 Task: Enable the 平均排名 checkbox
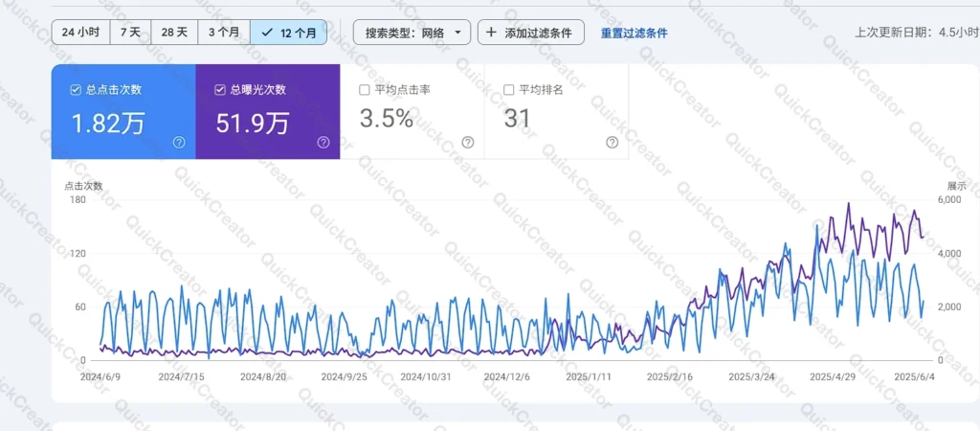click(x=508, y=90)
